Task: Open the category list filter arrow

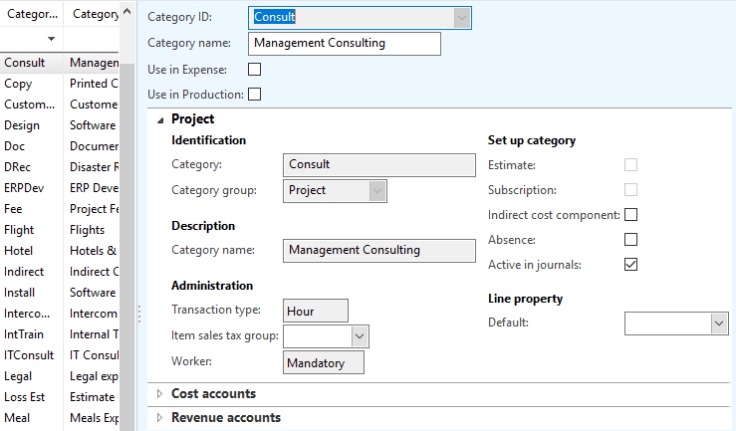Action: coord(51,40)
